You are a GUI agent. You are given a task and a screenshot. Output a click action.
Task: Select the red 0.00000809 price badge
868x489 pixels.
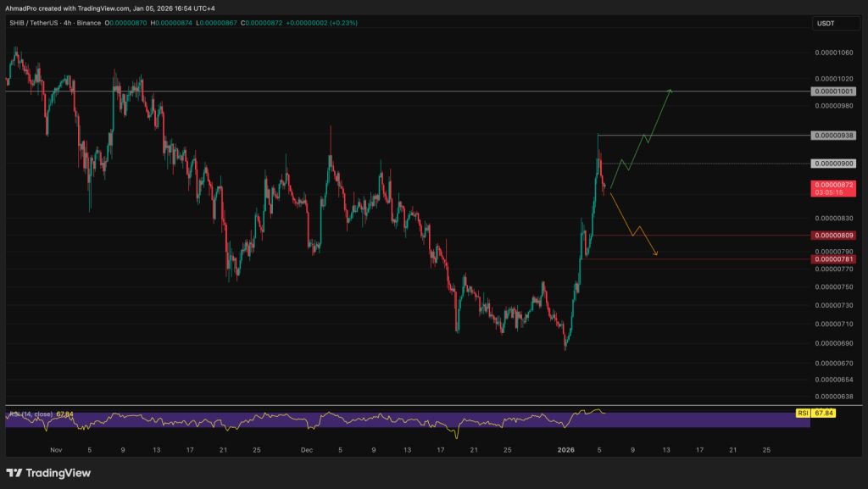(x=833, y=235)
